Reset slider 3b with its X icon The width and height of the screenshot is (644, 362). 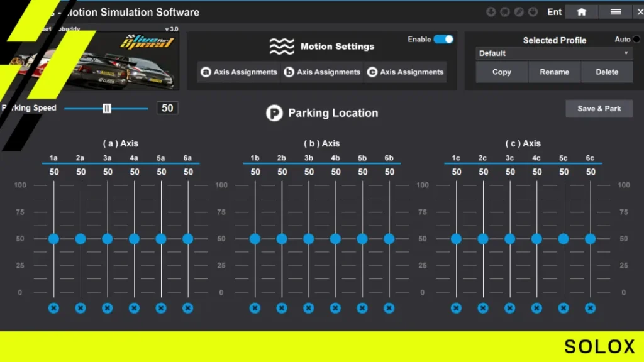click(308, 308)
